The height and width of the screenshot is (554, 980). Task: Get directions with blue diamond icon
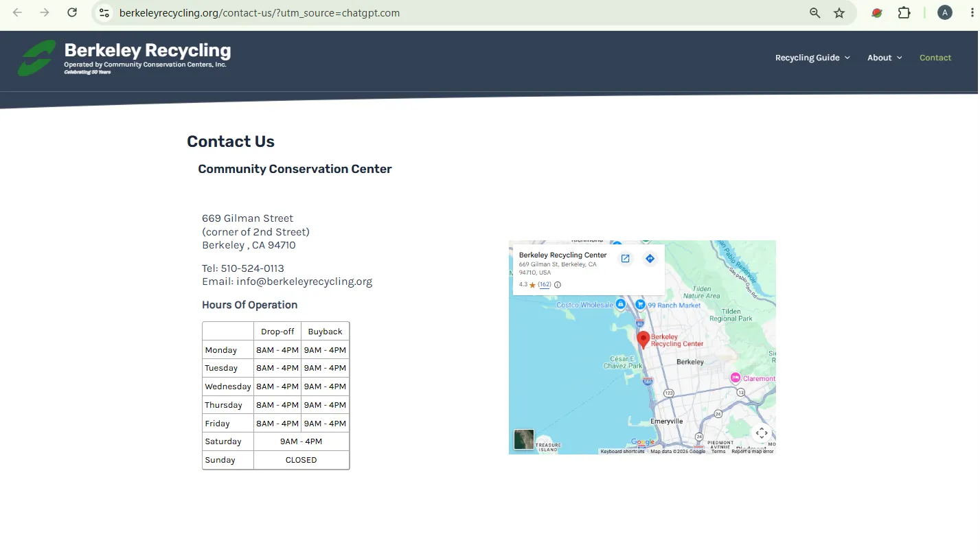[650, 259]
